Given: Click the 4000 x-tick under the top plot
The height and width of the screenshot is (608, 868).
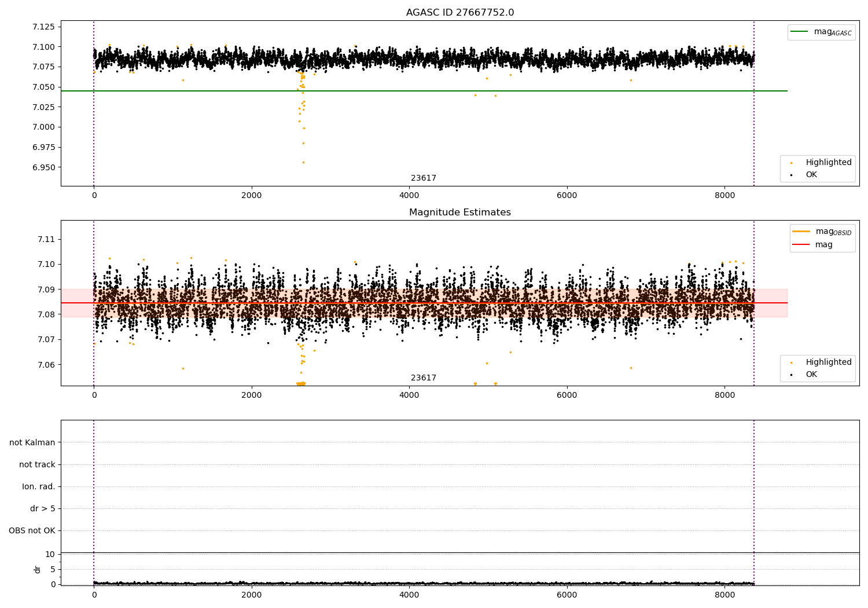Looking at the screenshot, I should pos(409,195).
